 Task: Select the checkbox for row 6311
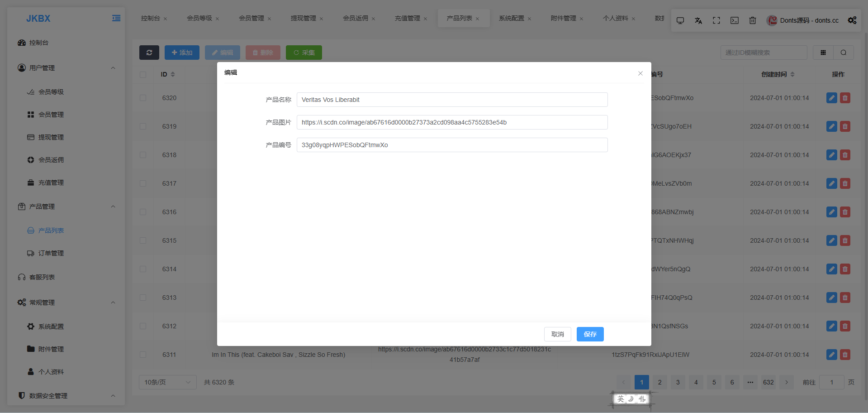143,355
